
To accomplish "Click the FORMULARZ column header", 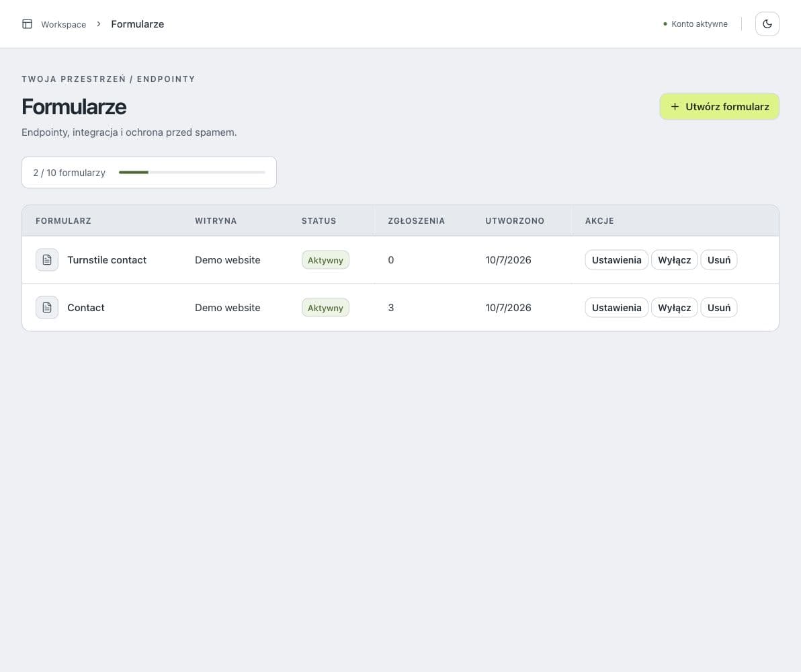I will (x=63, y=221).
